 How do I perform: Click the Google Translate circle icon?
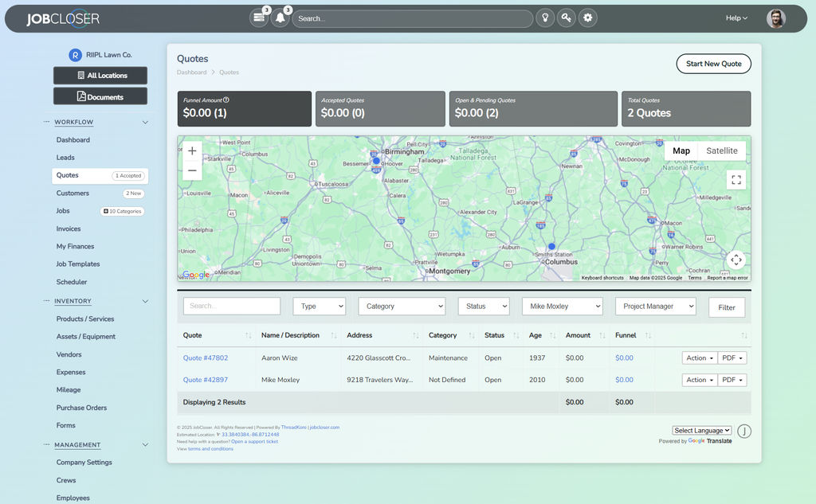point(744,431)
